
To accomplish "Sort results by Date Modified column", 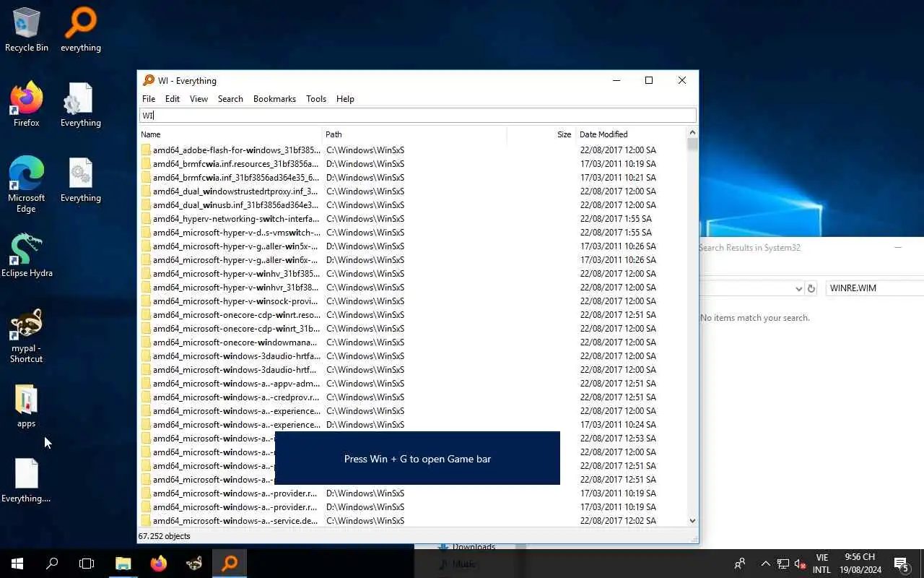I will [629, 134].
